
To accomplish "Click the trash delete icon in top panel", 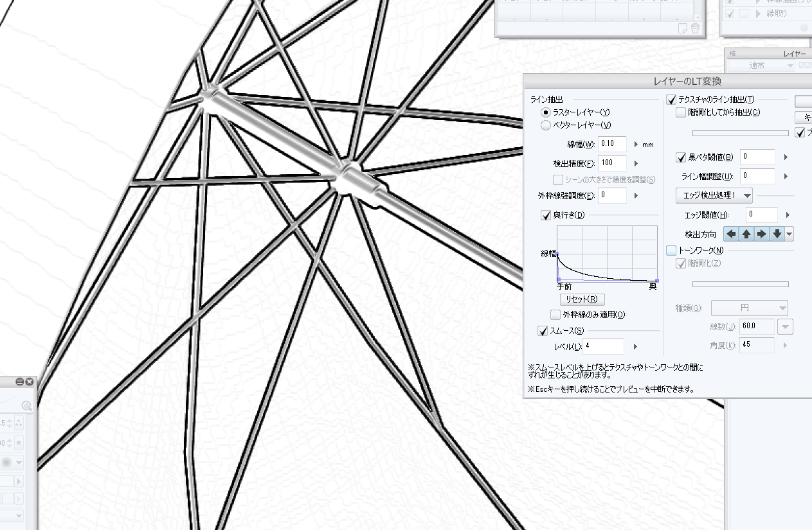I will coord(695,28).
